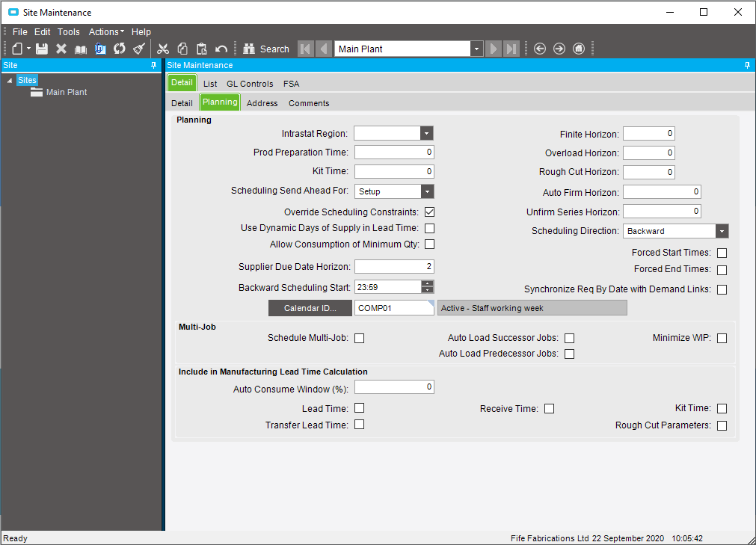Click the Calendar ID COMP01 field
This screenshot has height=545, width=756.
[x=394, y=308]
